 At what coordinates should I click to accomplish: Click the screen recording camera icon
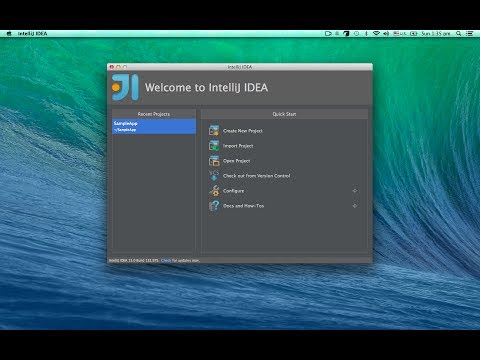coord(328,34)
